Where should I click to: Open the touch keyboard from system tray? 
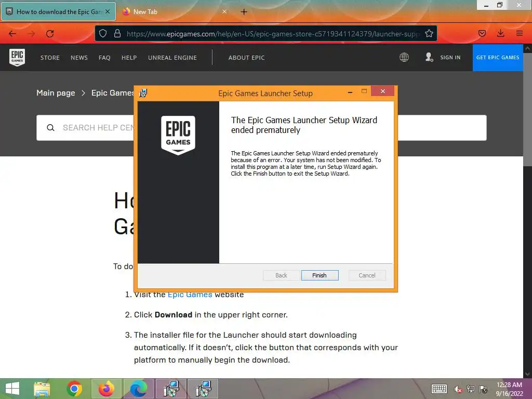[x=439, y=389]
